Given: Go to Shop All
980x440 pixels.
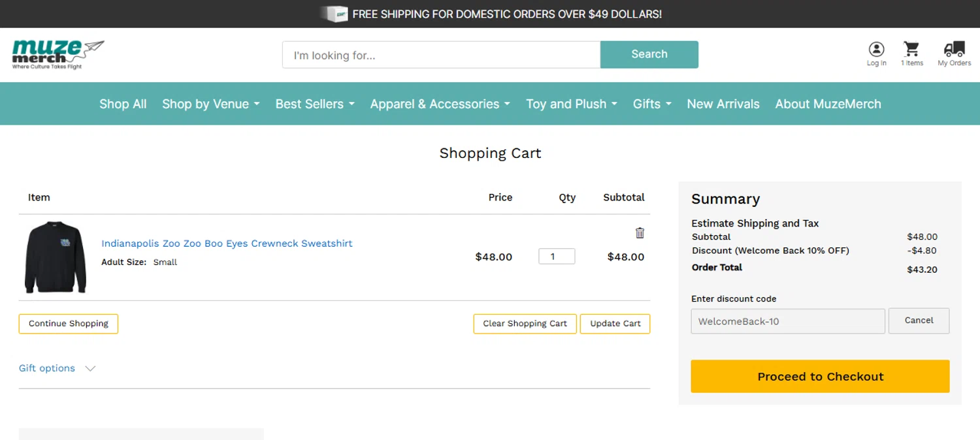Looking at the screenshot, I should point(123,104).
